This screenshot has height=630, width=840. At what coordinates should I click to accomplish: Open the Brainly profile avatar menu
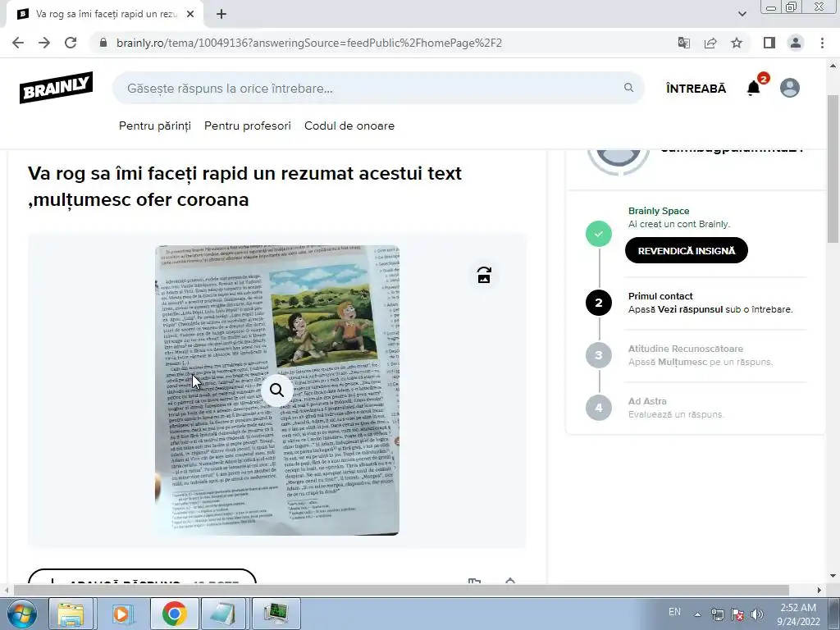pos(790,88)
